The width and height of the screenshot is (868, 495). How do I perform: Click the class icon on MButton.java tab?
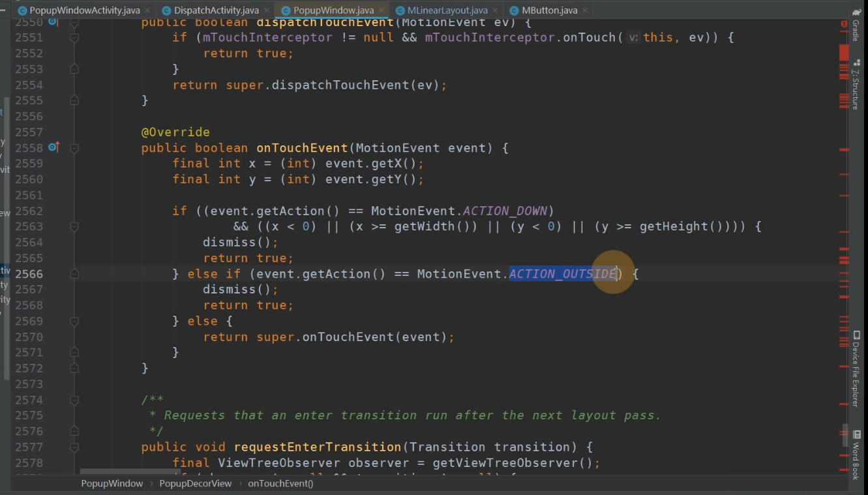[515, 10]
